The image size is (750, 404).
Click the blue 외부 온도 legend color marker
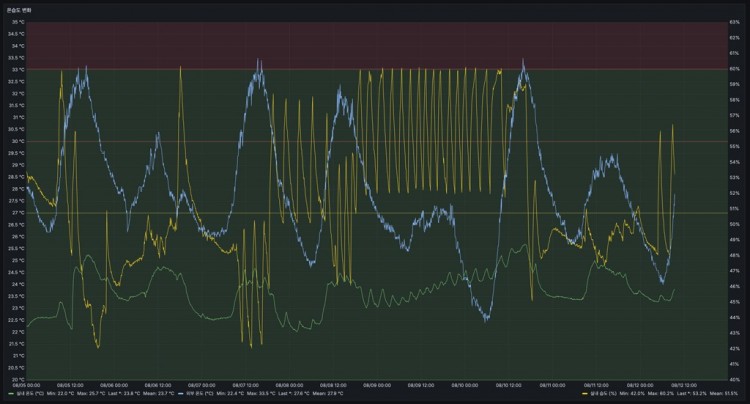pyautogui.click(x=179, y=395)
